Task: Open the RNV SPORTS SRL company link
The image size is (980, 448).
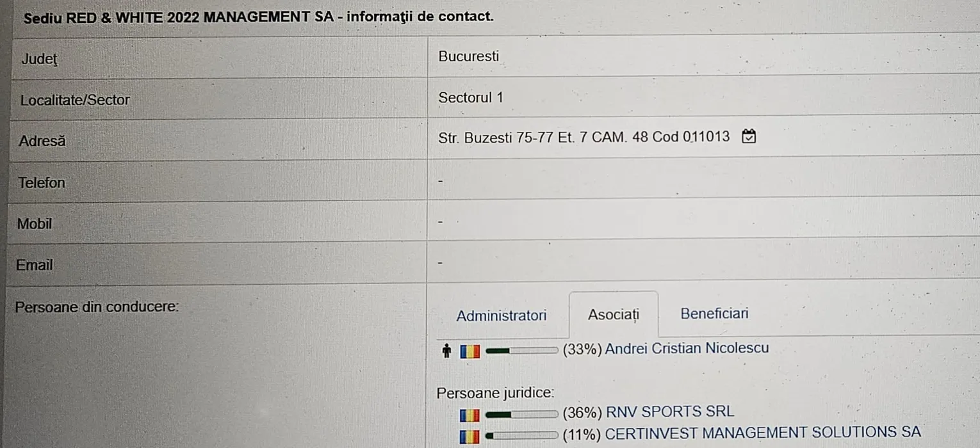Action: pos(669,412)
